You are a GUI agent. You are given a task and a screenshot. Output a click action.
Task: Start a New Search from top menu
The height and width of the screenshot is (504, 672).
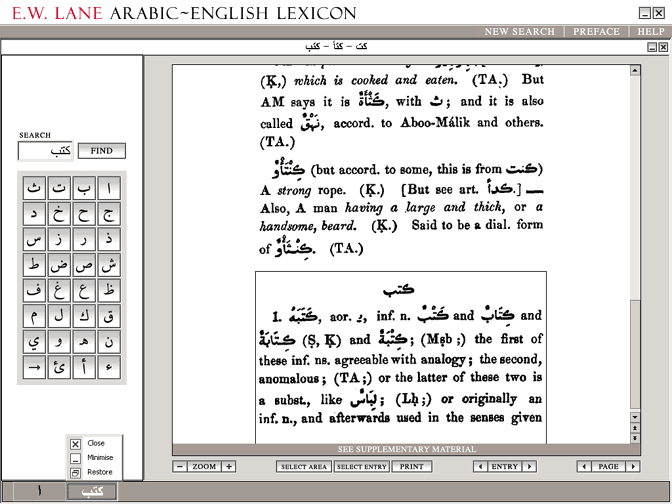(519, 32)
